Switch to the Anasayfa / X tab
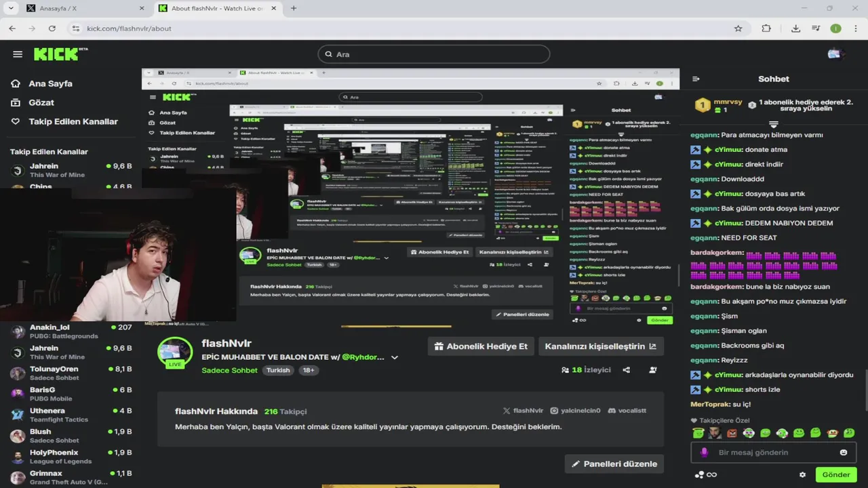The width and height of the screenshot is (868, 488). click(x=85, y=8)
